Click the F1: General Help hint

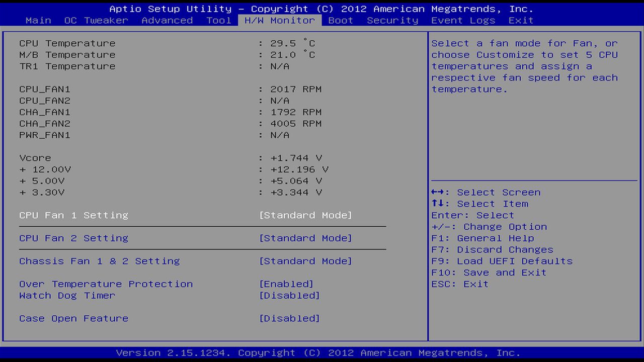click(x=482, y=238)
